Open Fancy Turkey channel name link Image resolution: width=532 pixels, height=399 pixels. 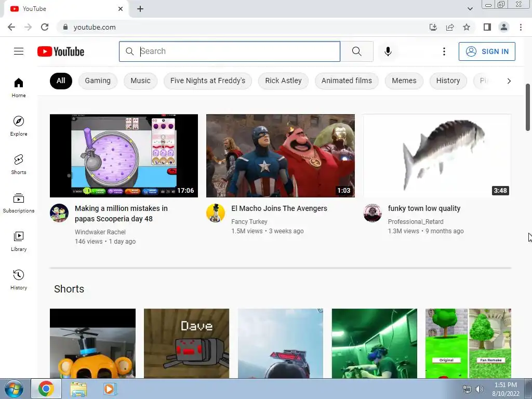[249, 221]
